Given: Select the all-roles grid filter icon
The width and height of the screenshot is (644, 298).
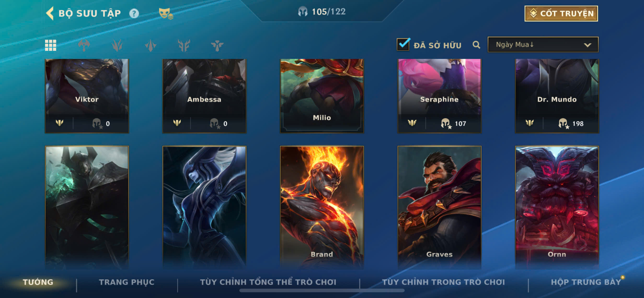Looking at the screenshot, I should pyautogui.click(x=51, y=45).
